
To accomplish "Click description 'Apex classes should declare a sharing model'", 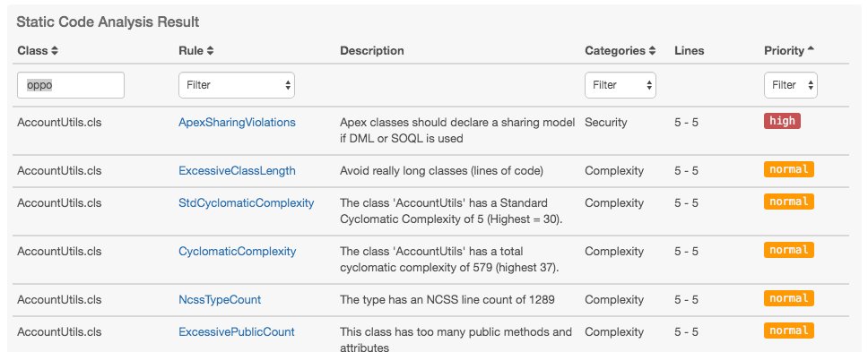I will click(x=457, y=131).
